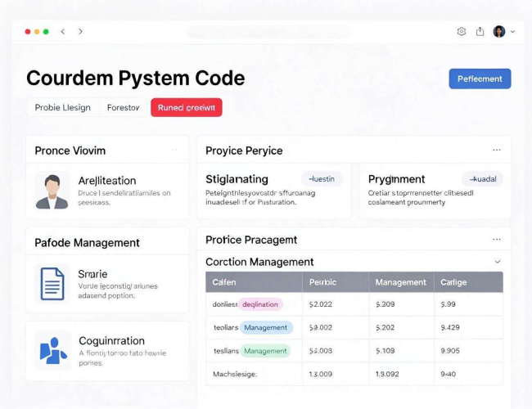Screen dimensions: 532x409
Task: Expand the account dropdown arrow beside avatar
Action: pos(512,32)
